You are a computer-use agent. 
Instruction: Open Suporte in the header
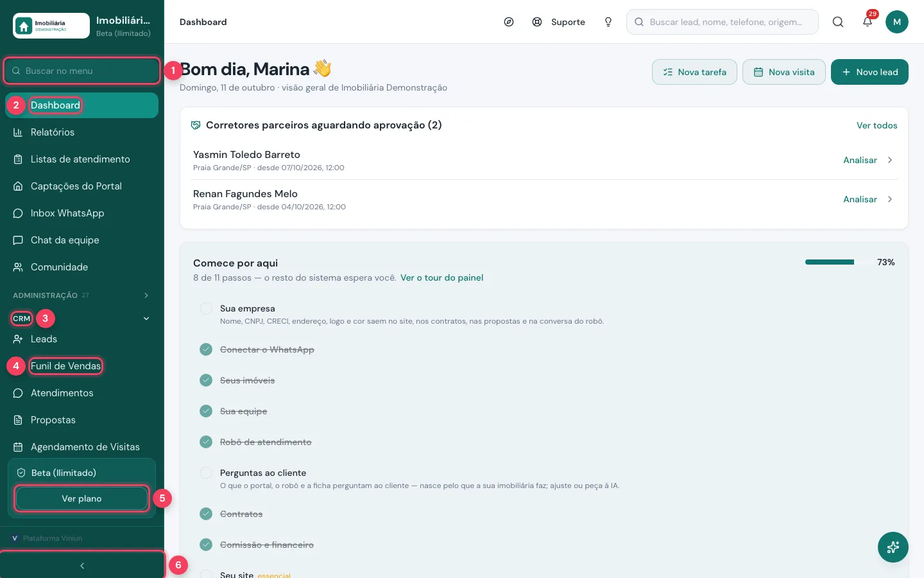pos(559,22)
